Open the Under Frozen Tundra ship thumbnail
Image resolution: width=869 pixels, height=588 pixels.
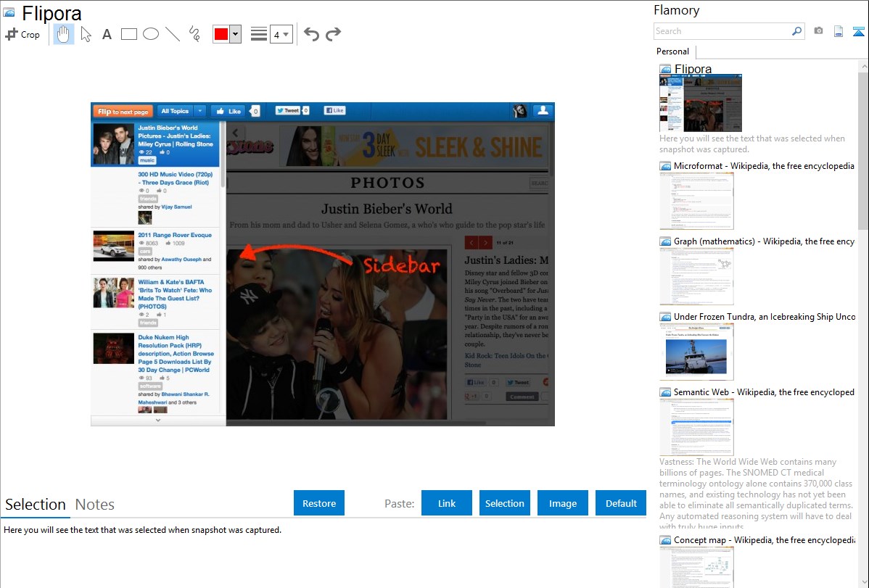(696, 352)
